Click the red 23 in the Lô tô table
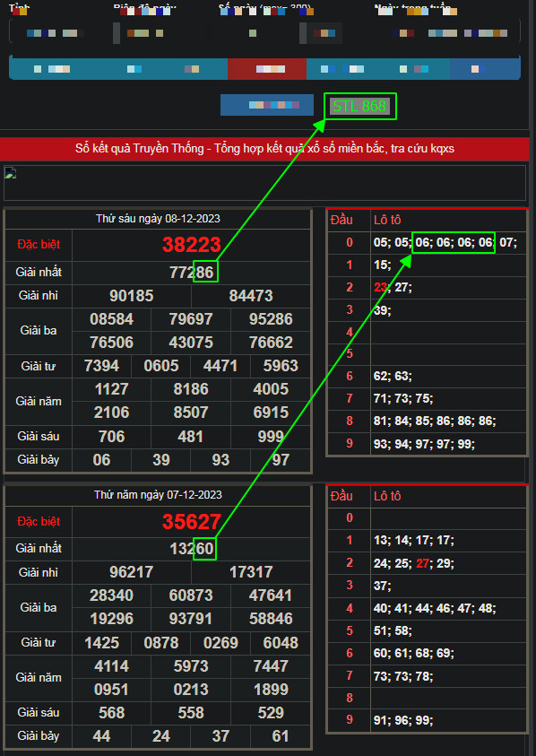The height and width of the screenshot is (756, 536). click(380, 287)
